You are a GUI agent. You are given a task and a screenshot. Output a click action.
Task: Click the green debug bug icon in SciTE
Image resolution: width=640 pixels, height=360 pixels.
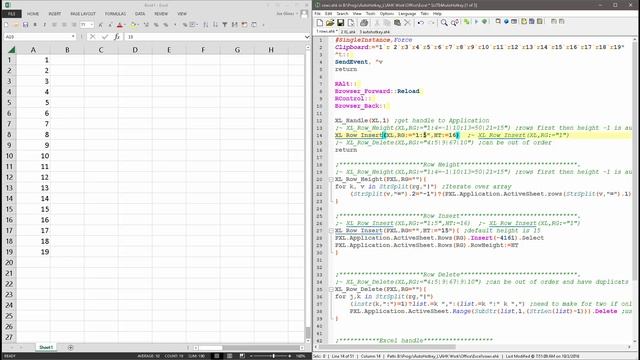point(484,22)
